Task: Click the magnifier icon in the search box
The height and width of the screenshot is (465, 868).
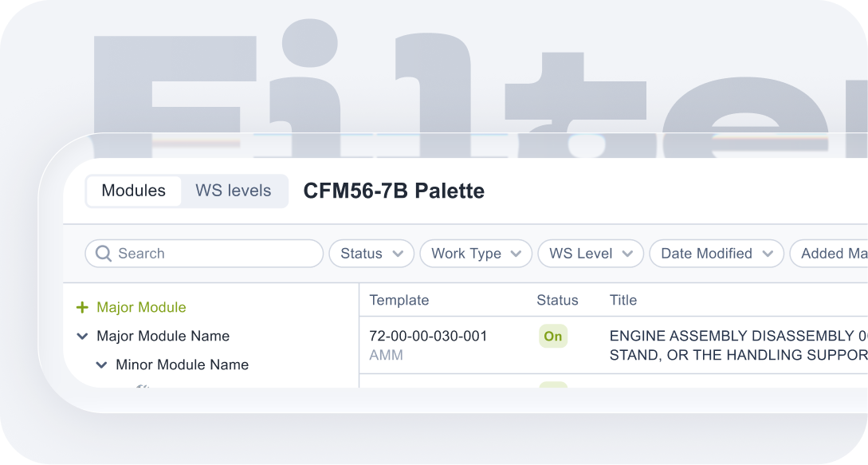Action: click(103, 254)
